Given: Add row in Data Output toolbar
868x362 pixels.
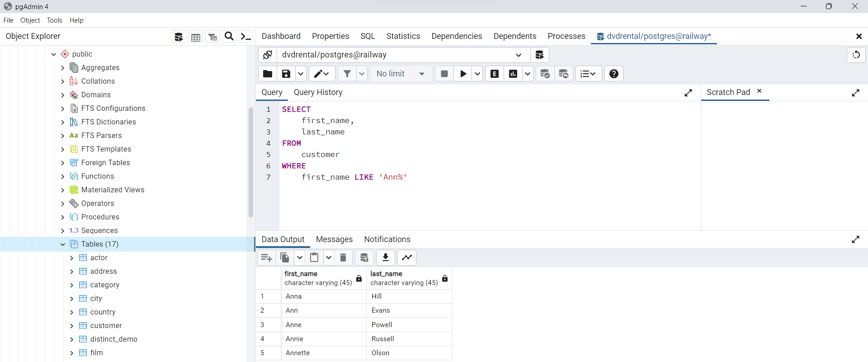Looking at the screenshot, I should click(267, 257).
